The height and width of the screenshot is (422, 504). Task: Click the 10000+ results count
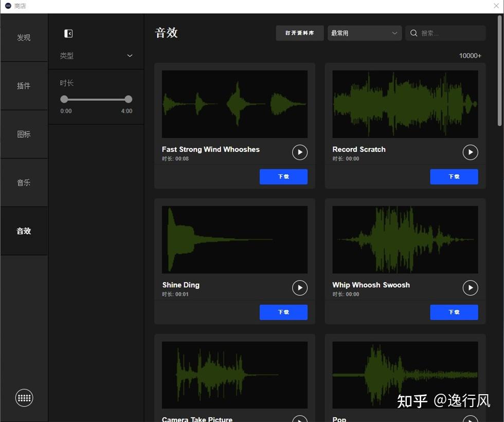coord(470,56)
